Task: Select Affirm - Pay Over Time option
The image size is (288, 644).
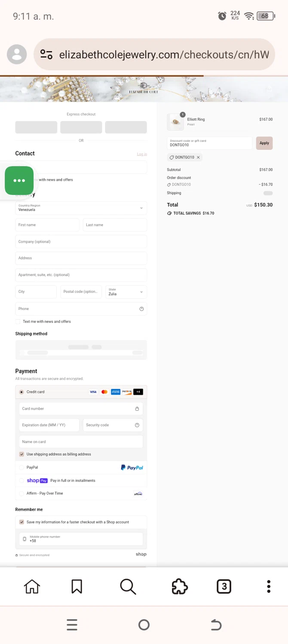Action: point(21,494)
